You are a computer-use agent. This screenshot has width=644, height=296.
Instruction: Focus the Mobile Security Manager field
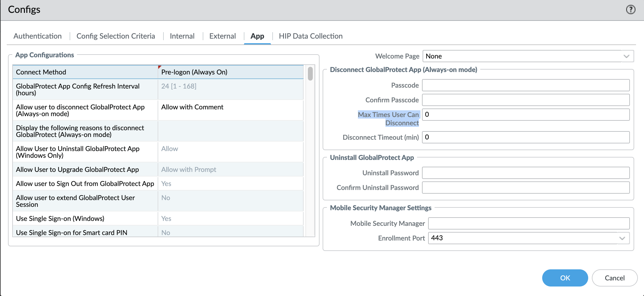click(x=529, y=223)
